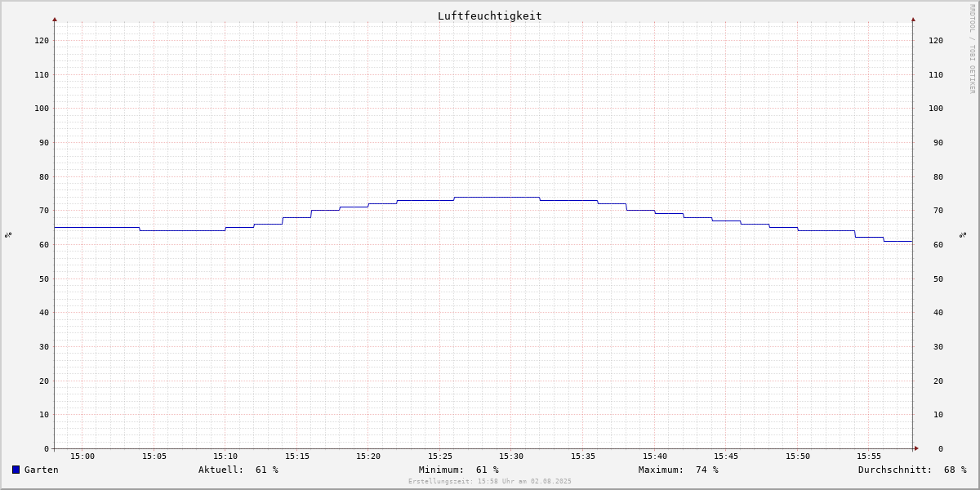
Task: Click the Durchschnitt: 68 % value
Action: [x=912, y=470]
